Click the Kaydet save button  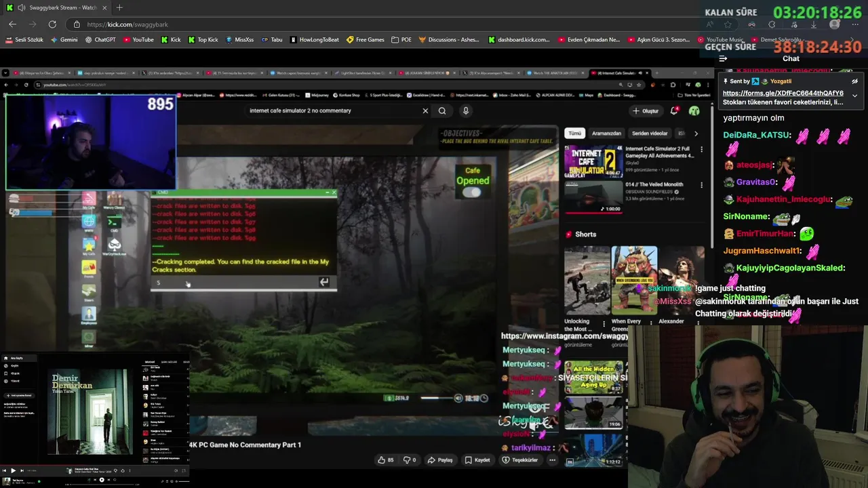point(477,460)
